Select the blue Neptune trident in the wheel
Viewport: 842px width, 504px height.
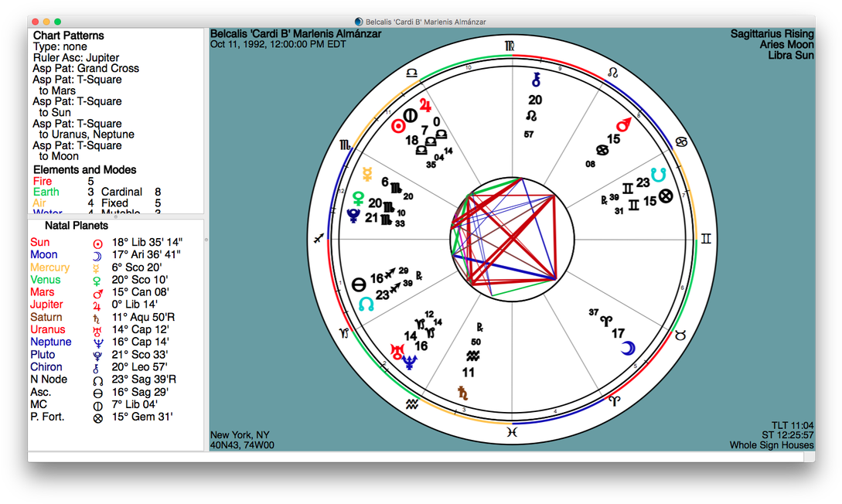(410, 363)
